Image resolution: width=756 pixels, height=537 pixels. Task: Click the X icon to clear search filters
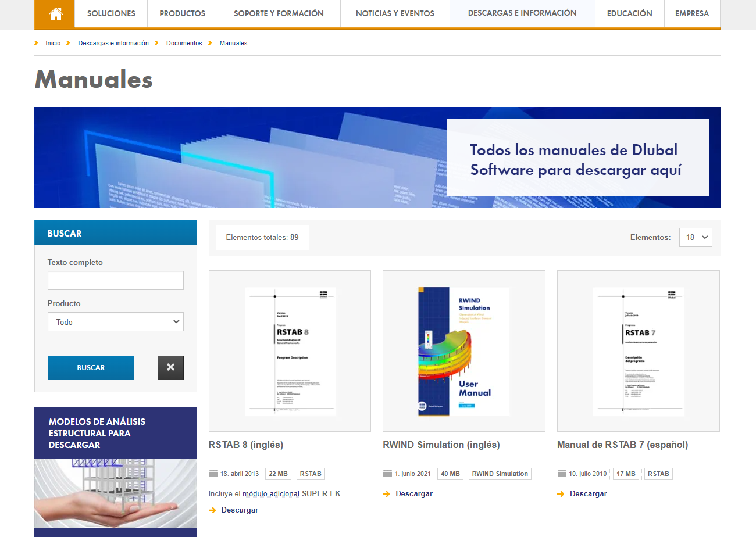pyautogui.click(x=170, y=367)
